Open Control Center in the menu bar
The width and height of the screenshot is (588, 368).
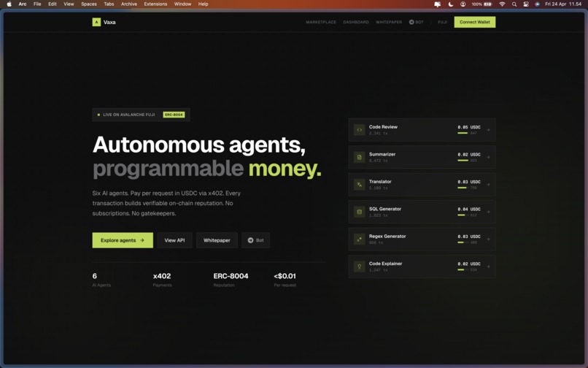pos(526,4)
